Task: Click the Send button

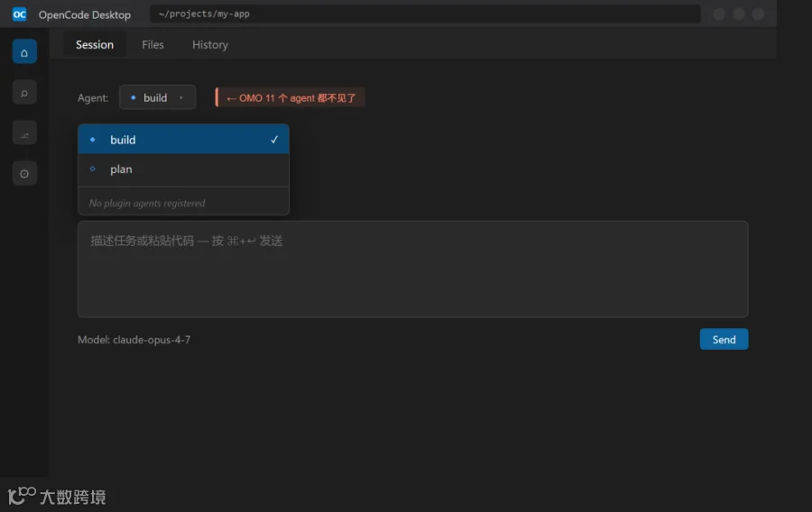Action: 724,339
